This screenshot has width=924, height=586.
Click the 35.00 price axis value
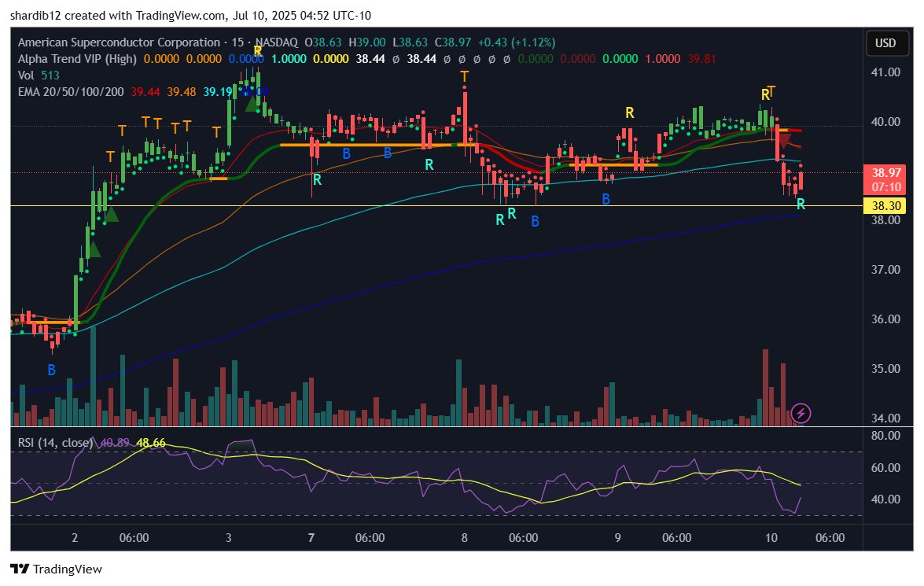[x=885, y=369]
